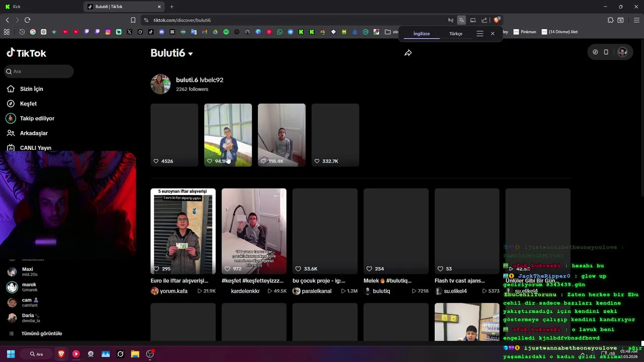Open profile video with 332.7K likes
The height and width of the screenshot is (362, 644).
(x=335, y=135)
